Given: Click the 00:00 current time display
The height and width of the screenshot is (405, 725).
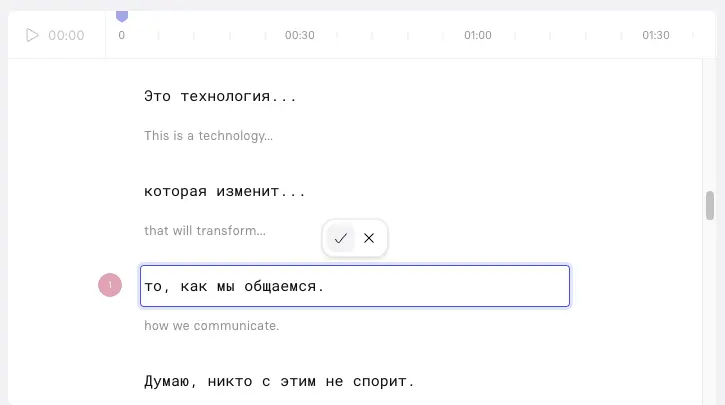Looking at the screenshot, I should coord(66,35).
